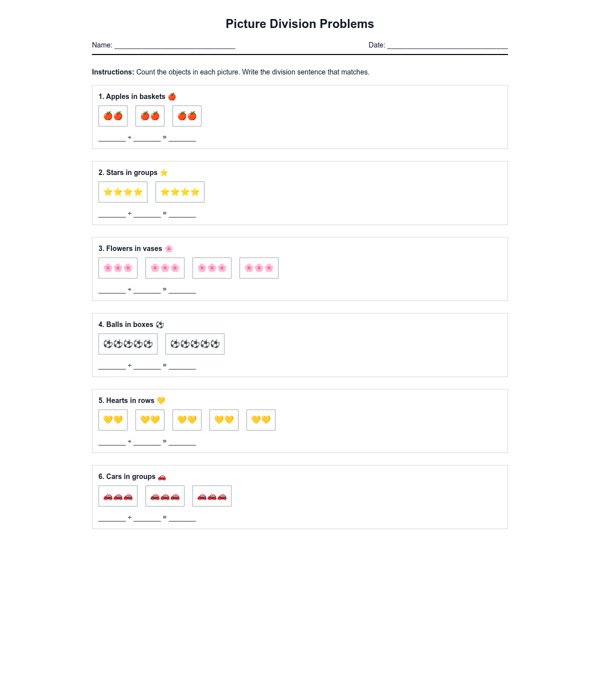Click the soccer ball icon beside 'Balls in boxes'
Screen dimensions: 600x700
click(x=159, y=324)
